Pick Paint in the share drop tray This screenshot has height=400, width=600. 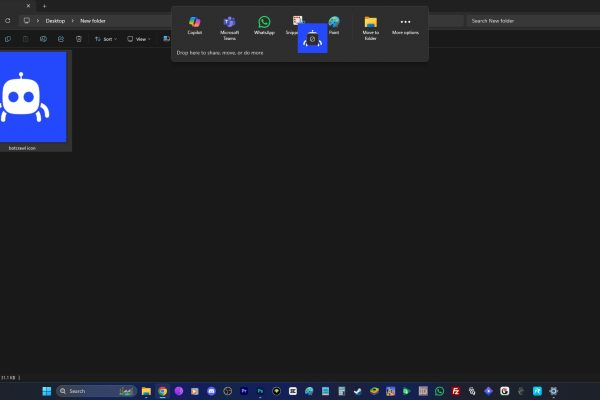tap(334, 26)
